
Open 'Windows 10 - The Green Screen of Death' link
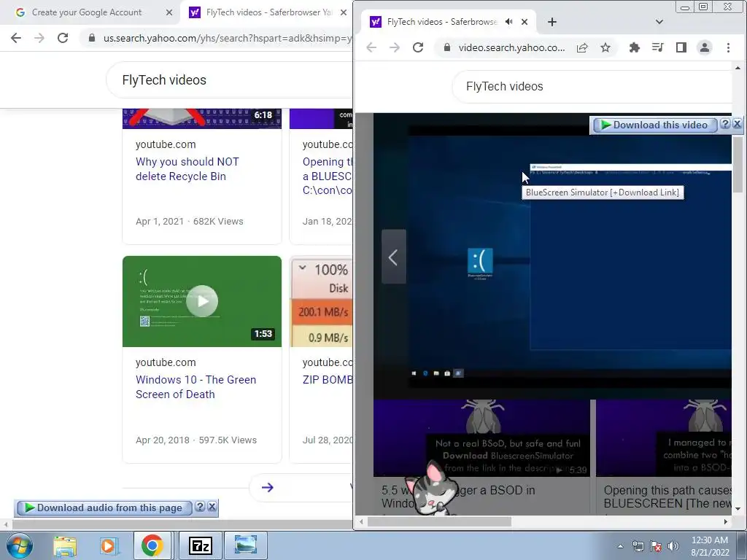point(196,387)
